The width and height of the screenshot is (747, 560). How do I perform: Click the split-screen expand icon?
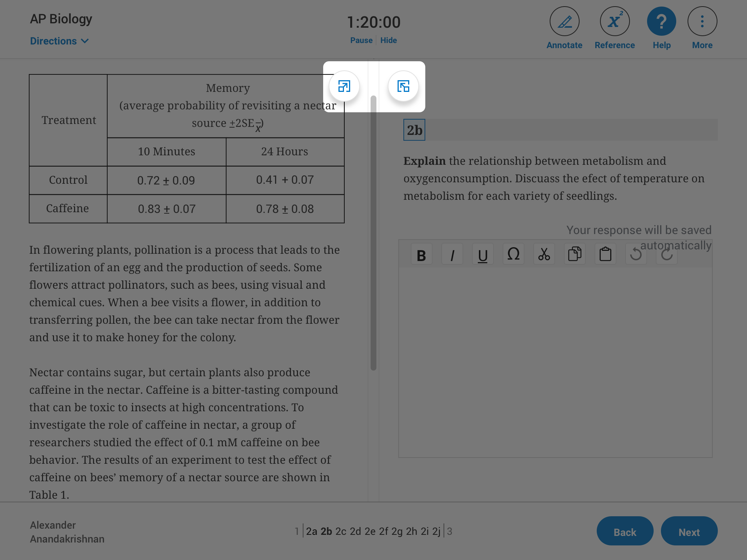click(344, 86)
